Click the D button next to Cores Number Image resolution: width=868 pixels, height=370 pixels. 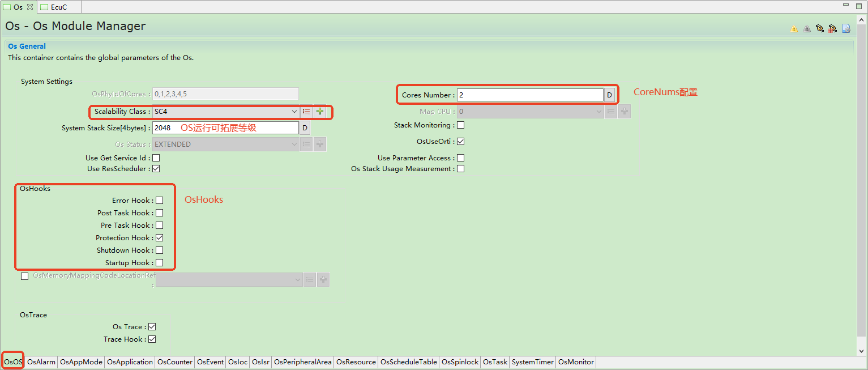tap(609, 95)
